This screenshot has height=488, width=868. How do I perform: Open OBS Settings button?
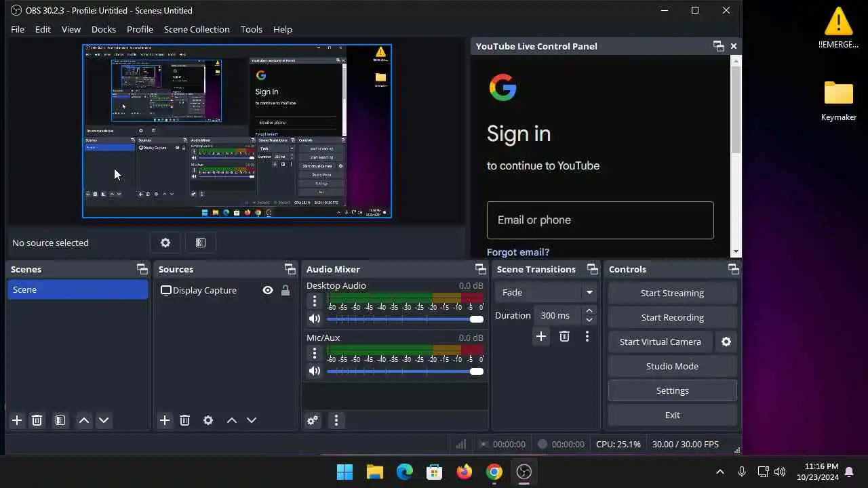click(x=672, y=390)
